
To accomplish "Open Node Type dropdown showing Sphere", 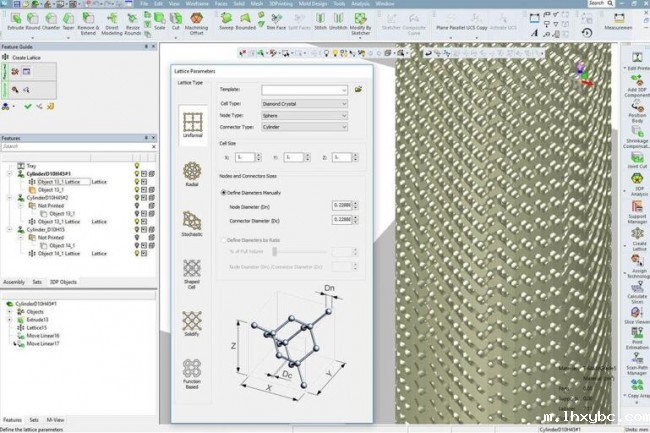I will point(304,116).
